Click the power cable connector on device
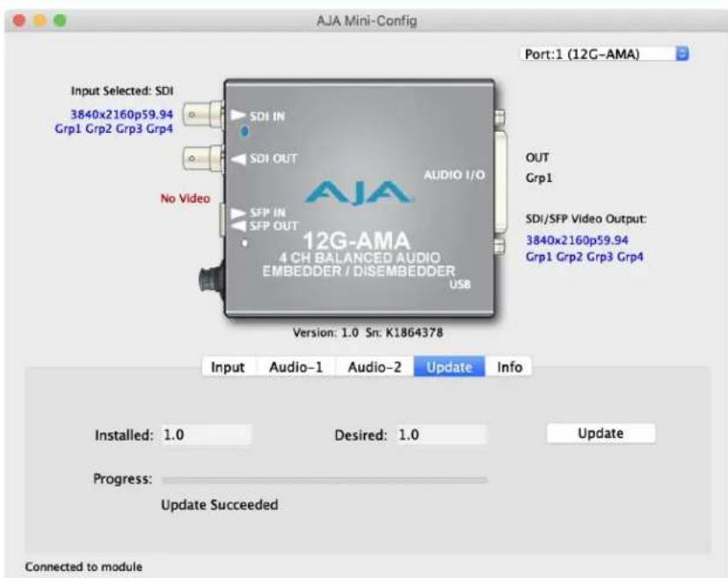Viewport: 728px width, 578px height. pyautogui.click(x=211, y=278)
